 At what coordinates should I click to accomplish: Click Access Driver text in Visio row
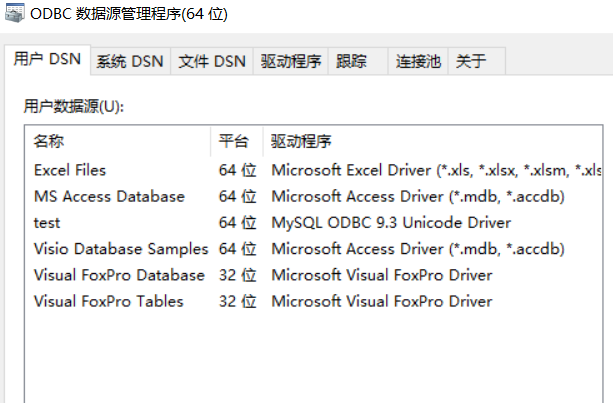click(x=418, y=249)
